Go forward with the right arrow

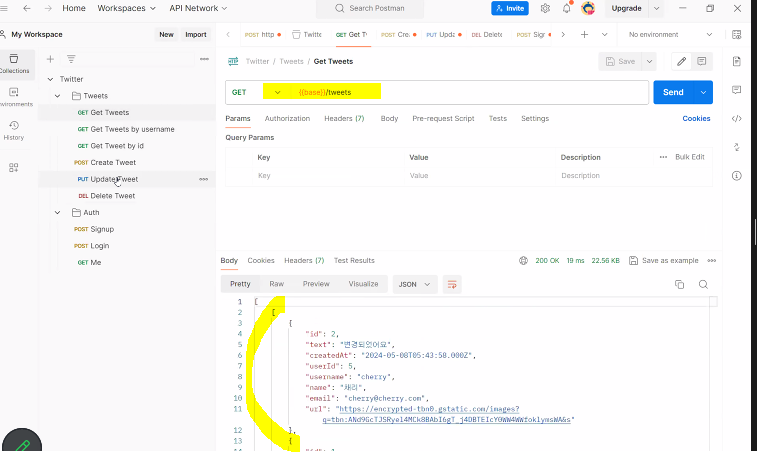click(48, 8)
